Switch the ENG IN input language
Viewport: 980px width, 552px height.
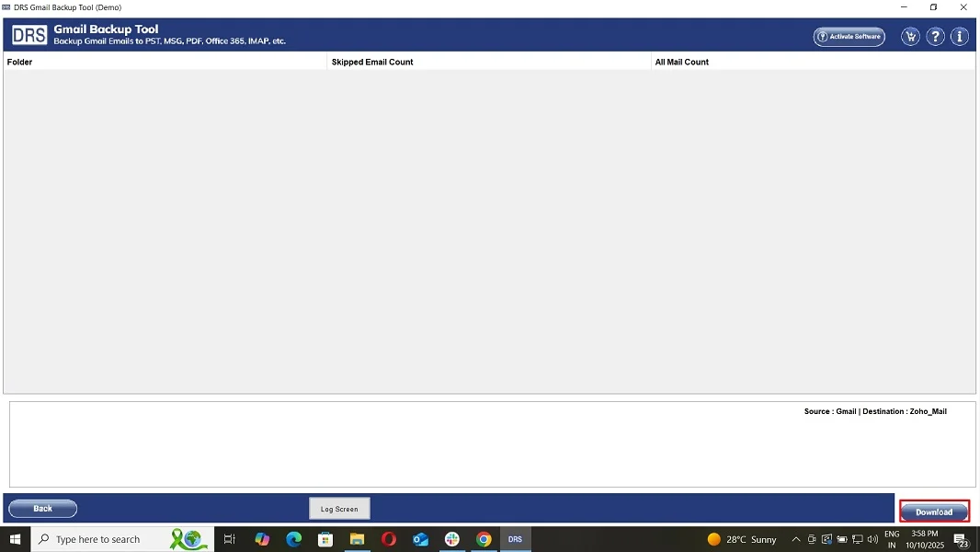(892, 539)
